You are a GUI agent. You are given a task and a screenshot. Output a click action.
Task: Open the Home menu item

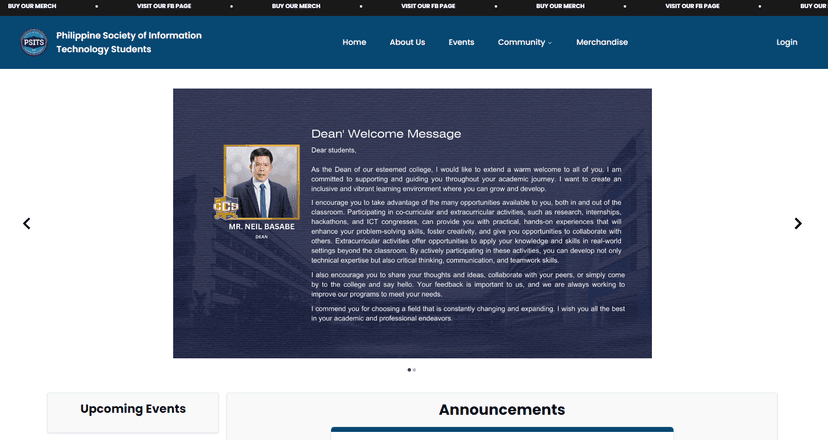tap(354, 43)
